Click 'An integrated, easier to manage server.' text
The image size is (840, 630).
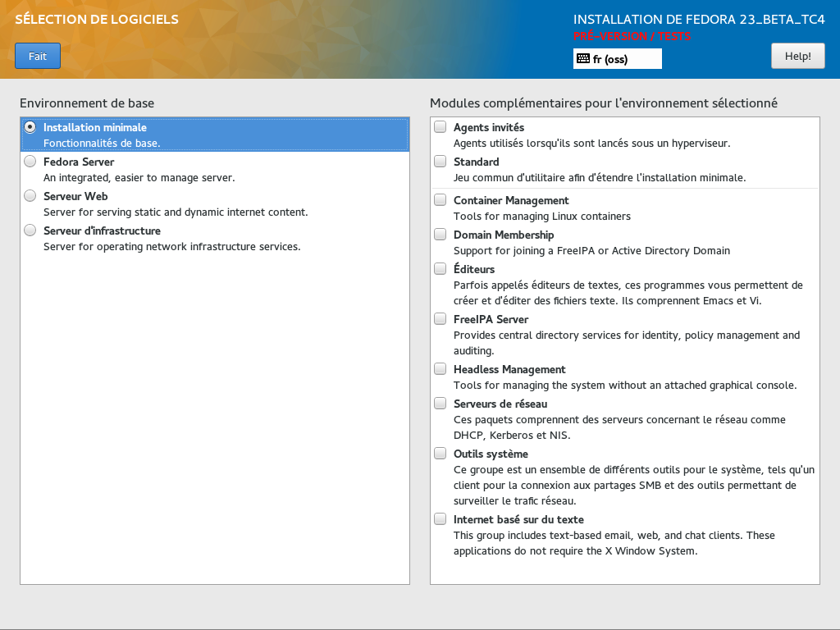coord(139,177)
